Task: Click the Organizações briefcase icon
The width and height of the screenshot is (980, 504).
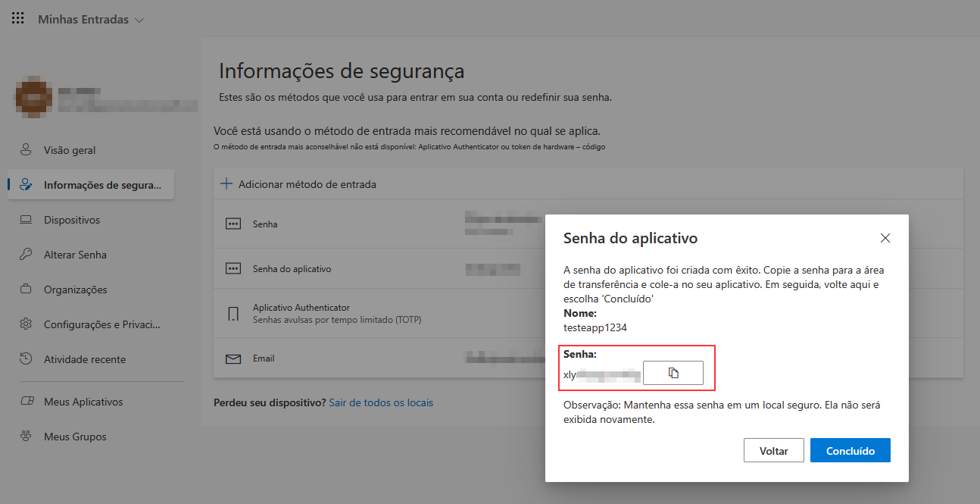Action: pyautogui.click(x=26, y=290)
